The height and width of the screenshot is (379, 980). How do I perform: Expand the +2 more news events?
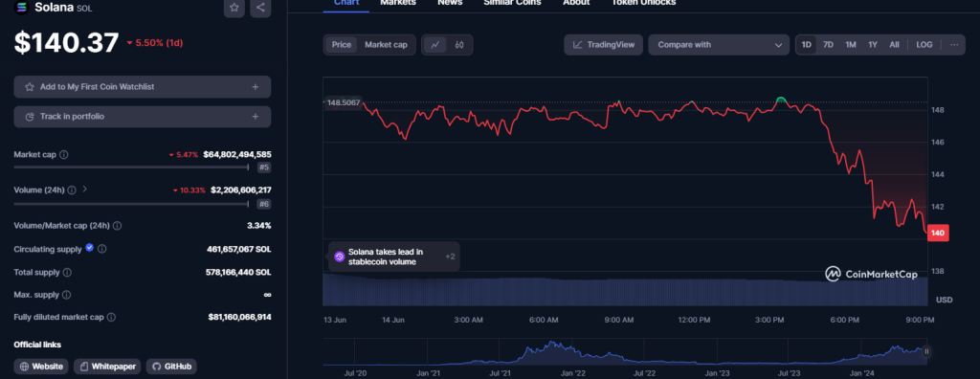tap(450, 257)
